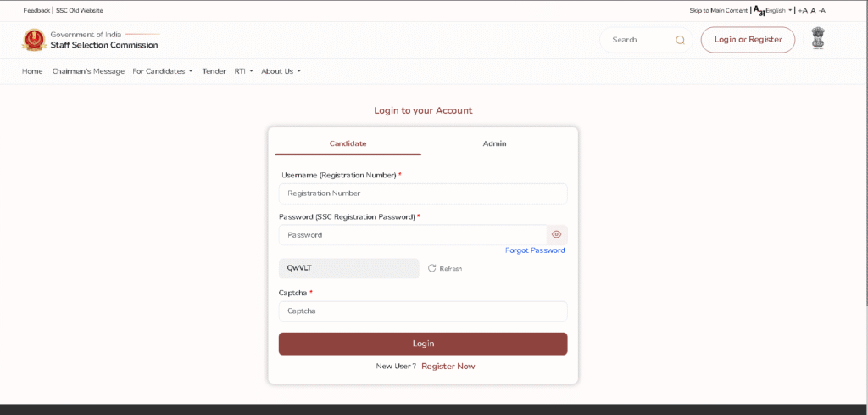Expand the For Candidates menu
The image size is (868, 415).
tap(162, 71)
